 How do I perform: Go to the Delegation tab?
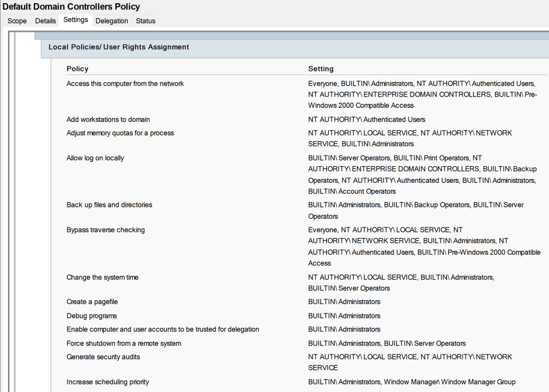(112, 21)
